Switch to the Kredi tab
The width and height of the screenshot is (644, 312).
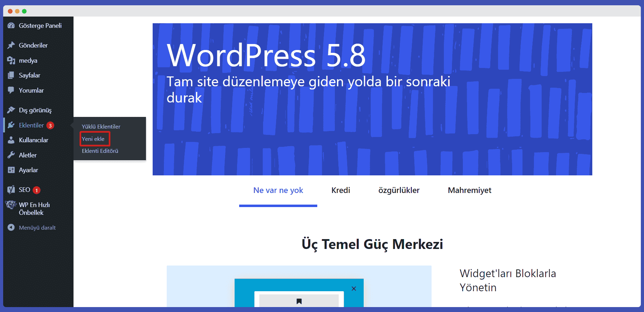(x=341, y=191)
